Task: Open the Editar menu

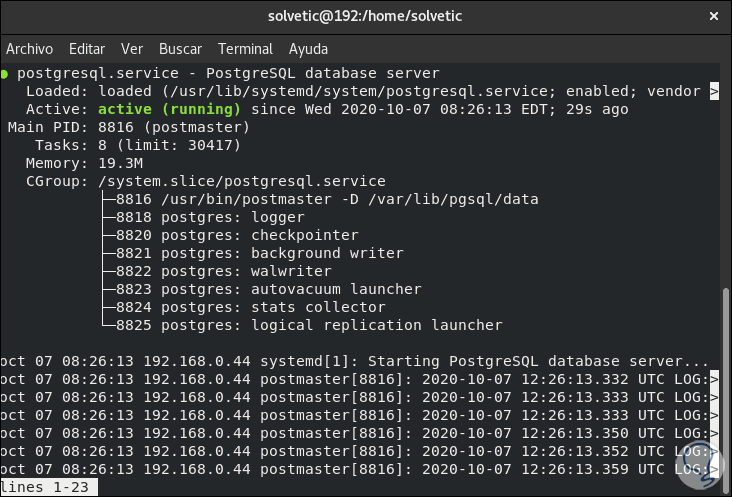Action: click(x=87, y=48)
